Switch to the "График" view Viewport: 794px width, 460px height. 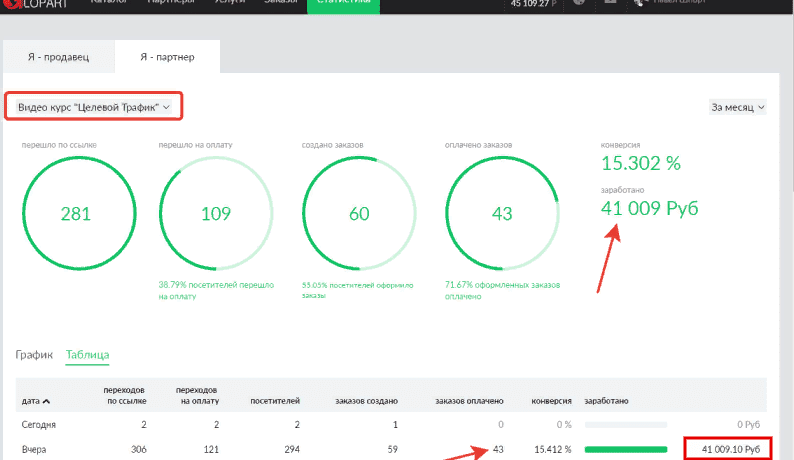[34, 355]
